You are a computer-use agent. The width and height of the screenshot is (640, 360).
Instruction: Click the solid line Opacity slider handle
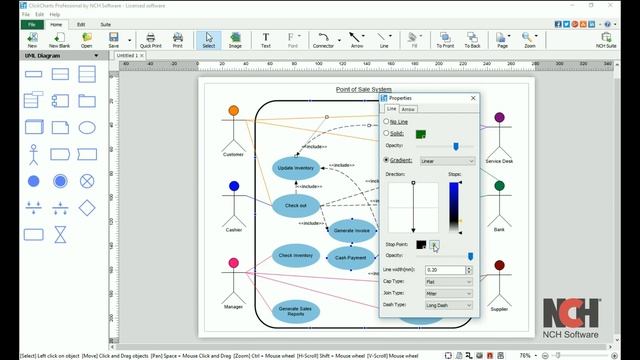[456, 146]
